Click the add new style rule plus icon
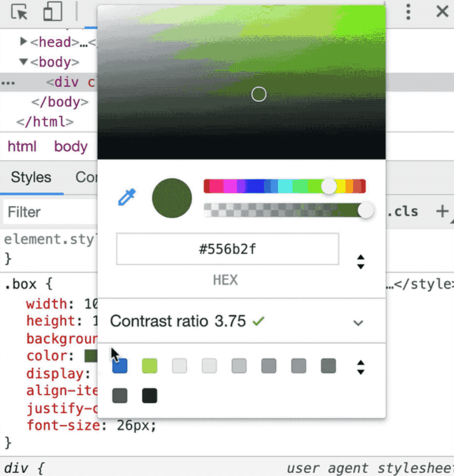Screen dimensions: 454x476 [442, 211]
